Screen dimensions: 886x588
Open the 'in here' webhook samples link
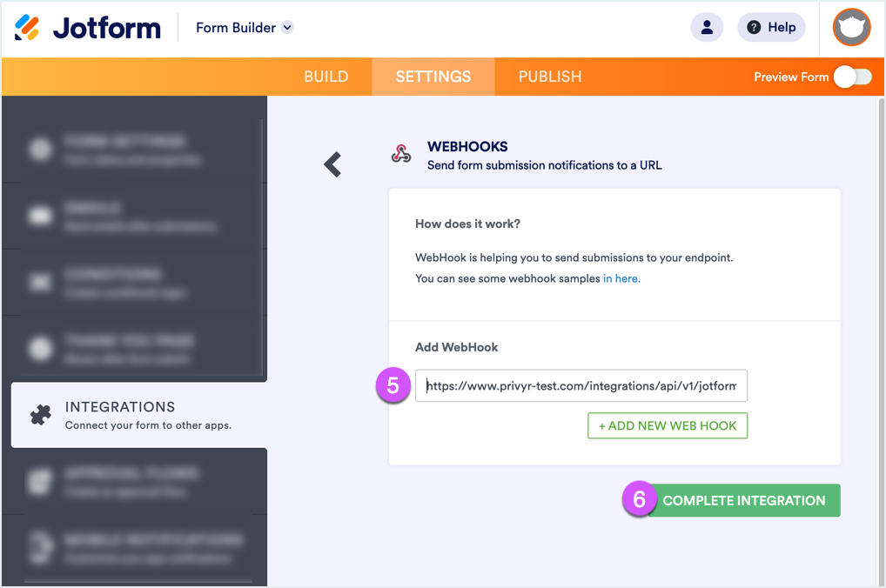621,278
